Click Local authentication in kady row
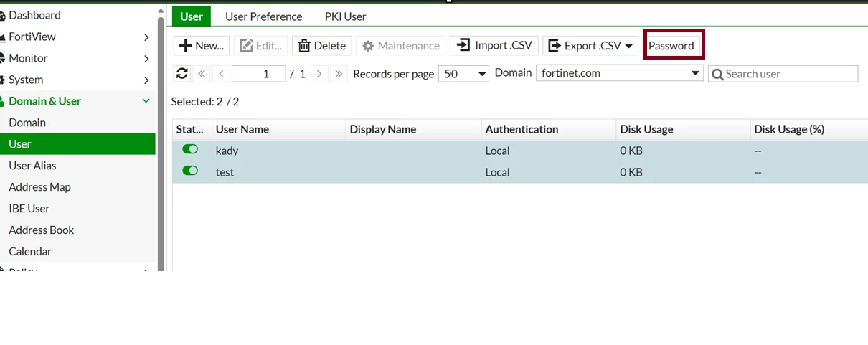The height and width of the screenshot is (345, 868). click(x=497, y=151)
